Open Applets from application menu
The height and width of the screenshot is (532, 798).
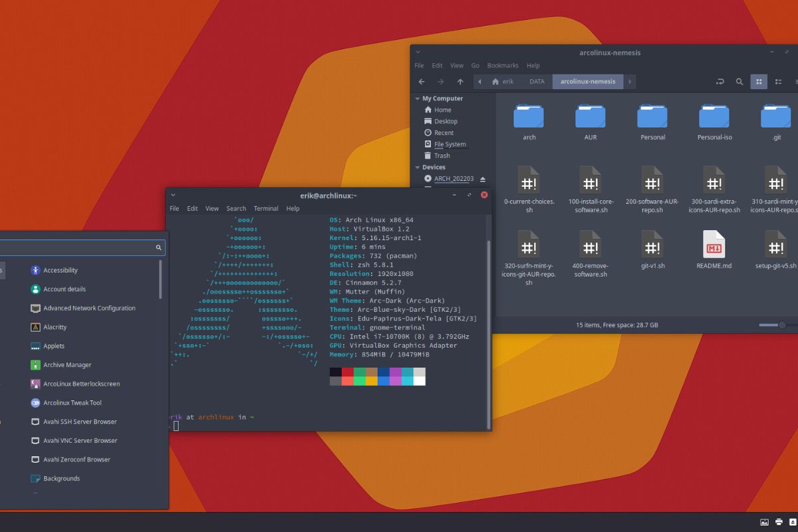[x=48, y=346]
